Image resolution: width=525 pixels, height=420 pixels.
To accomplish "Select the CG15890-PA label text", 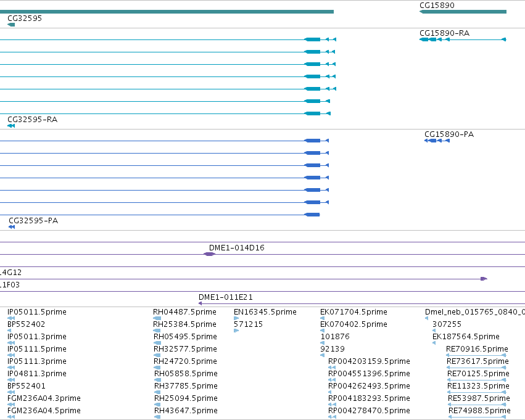I will point(449,134).
